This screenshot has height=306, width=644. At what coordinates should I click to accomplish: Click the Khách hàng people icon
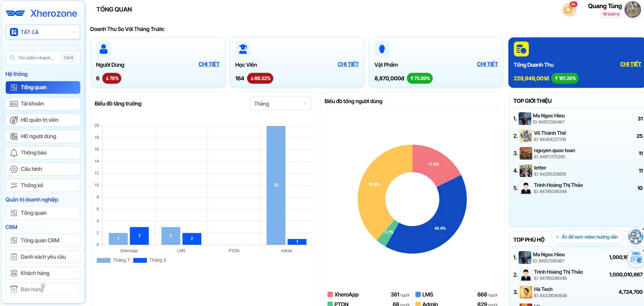click(x=14, y=273)
